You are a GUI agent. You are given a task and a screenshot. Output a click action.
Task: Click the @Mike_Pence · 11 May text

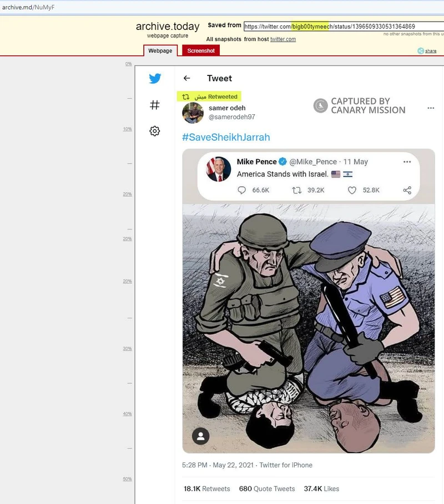coord(329,162)
